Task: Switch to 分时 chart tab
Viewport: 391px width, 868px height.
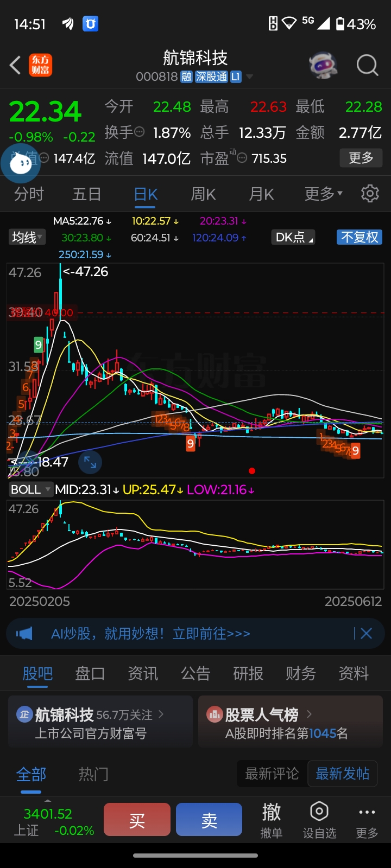Action: [29, 194]
